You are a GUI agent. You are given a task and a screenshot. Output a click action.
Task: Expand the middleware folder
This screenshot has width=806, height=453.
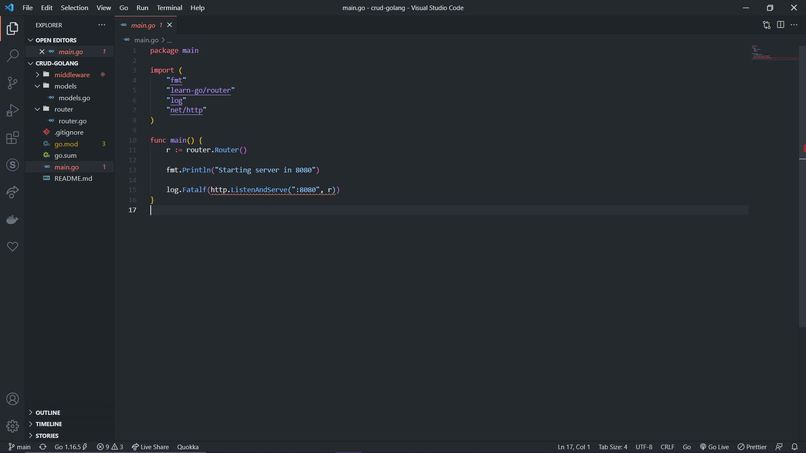click(38, 75)
